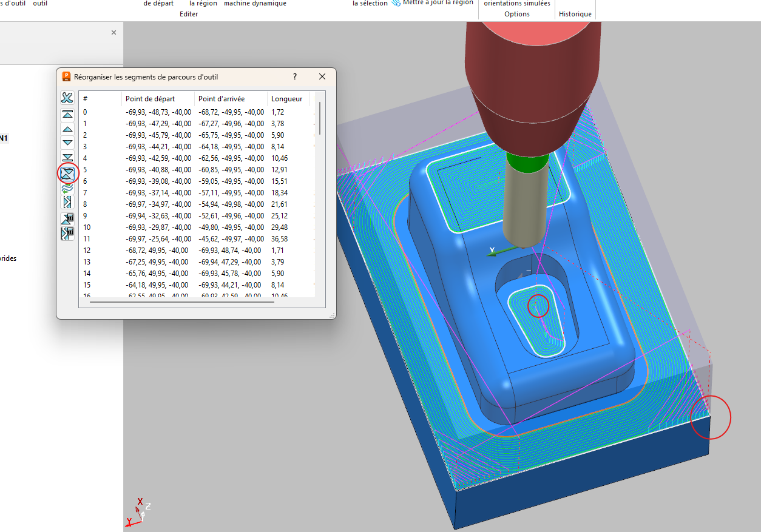Open help with the question mark button
Screen dimensions: 761x532
pos(295,76)
